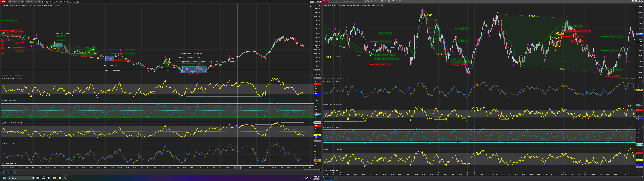Enable crosshair cursor in left chart toolbar
644x181 pixels.
[x=57, y=2]
